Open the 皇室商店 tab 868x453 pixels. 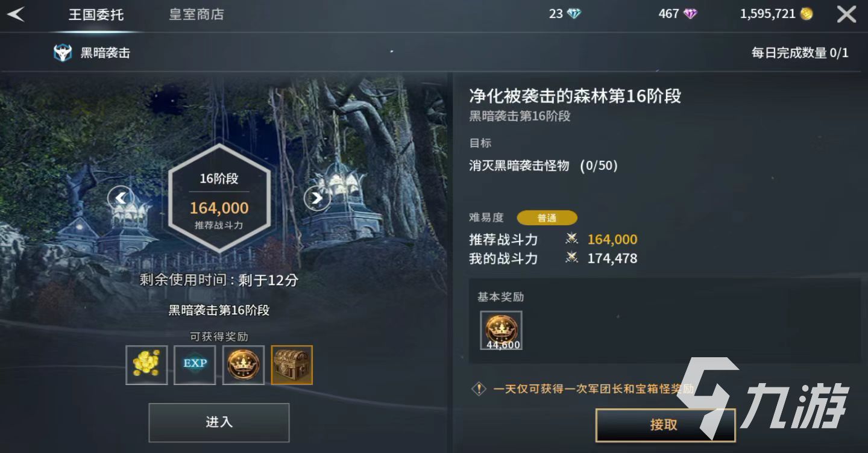[x=197, y=14]
